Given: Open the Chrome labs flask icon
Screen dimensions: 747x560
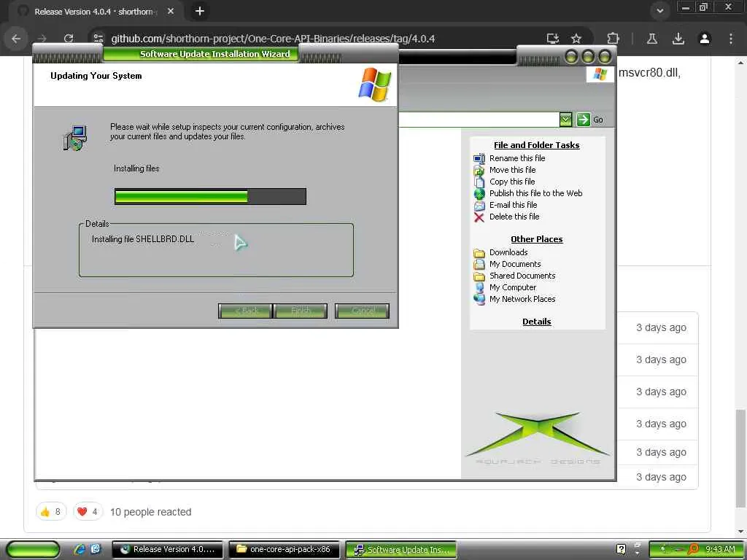Looking at the screenshot, I should click(x=652, y=39).
